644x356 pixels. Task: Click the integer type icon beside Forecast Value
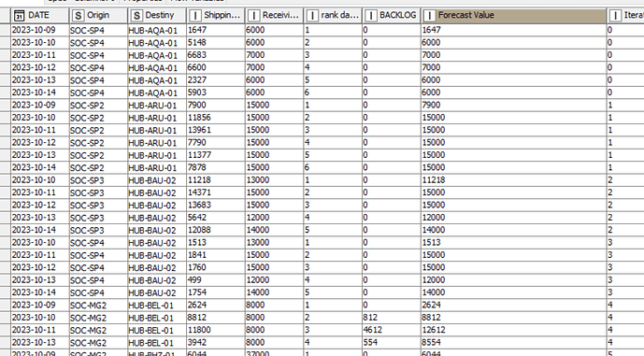(429, 16)
